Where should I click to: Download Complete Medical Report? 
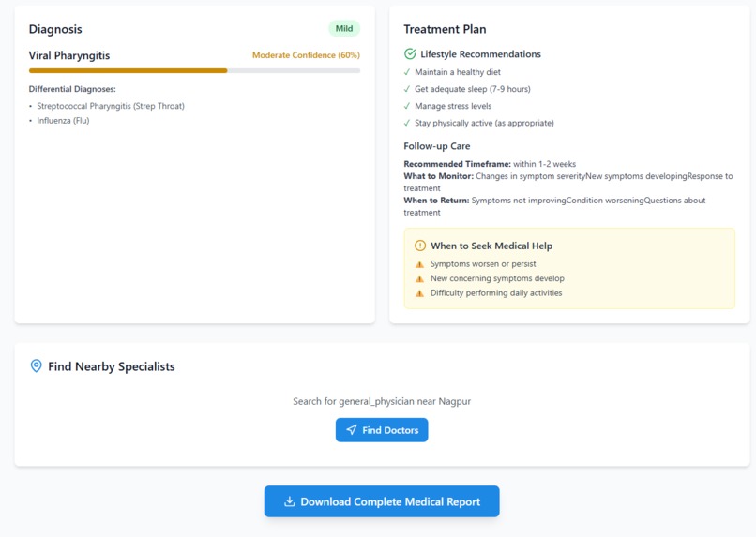point(382,501)
